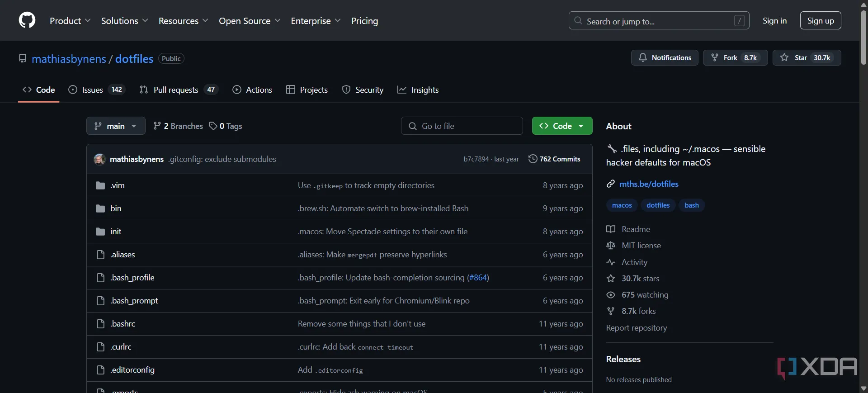The image size is (868, 393).
Task: Select the .aliases file icon
Action: click(x=100, y=255)
